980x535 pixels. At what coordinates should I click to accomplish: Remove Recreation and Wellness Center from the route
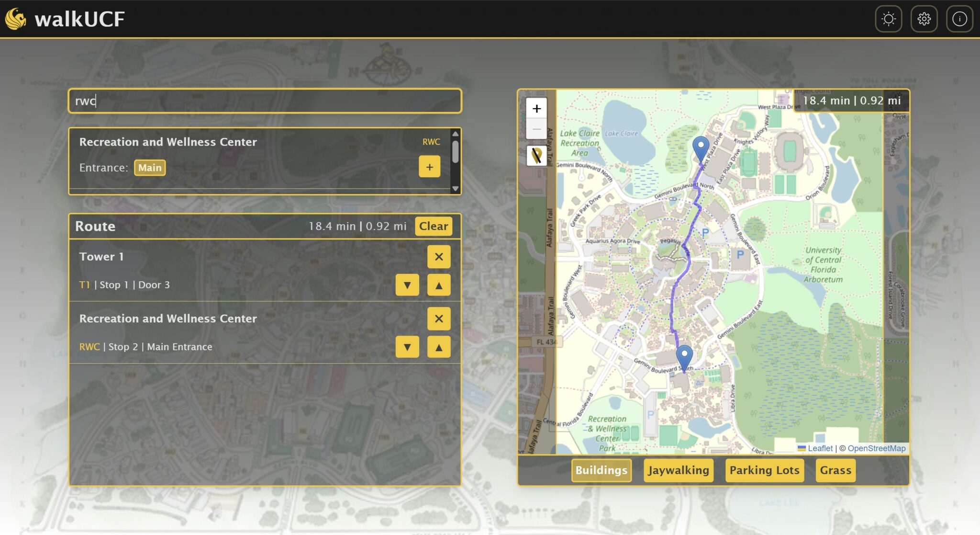(x=439, y=319)
